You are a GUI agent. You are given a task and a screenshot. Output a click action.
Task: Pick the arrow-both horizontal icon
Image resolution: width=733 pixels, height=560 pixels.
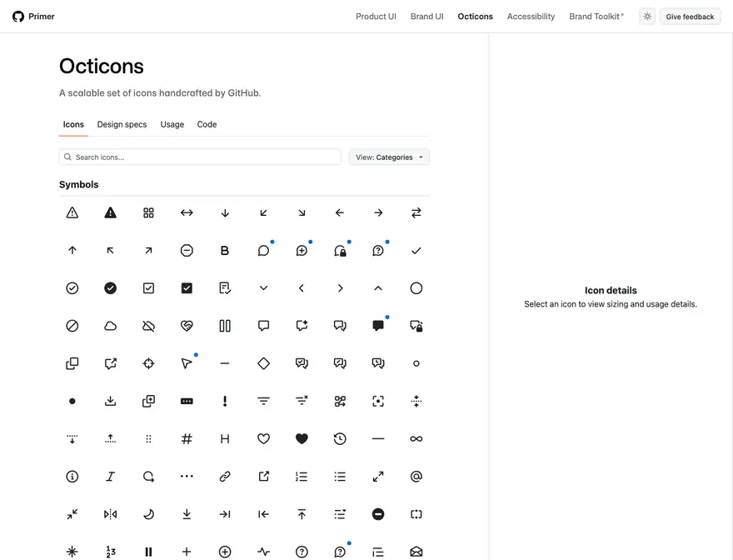(x=187, y=212)
